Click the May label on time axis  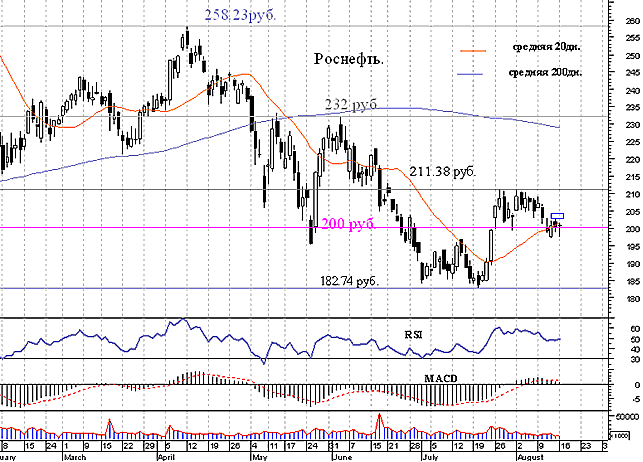260,457
